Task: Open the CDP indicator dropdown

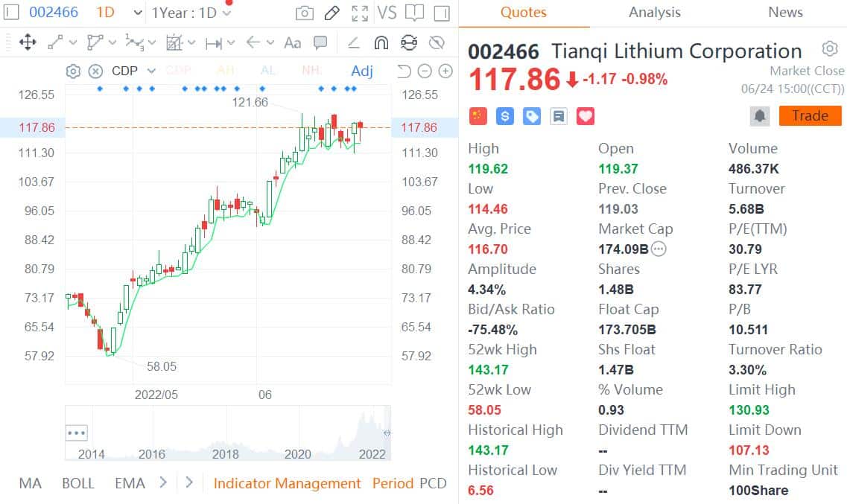Action: pos(151,71)
